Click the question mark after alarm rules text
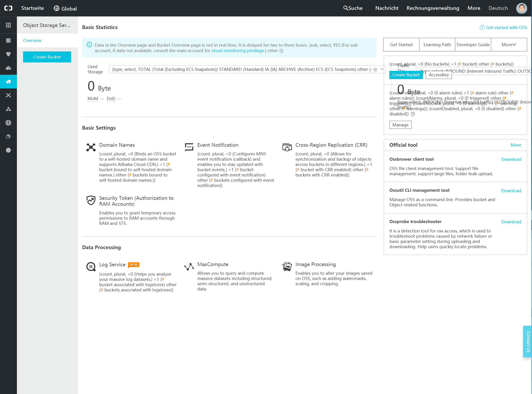532x394 pixels. click(413, 114)
